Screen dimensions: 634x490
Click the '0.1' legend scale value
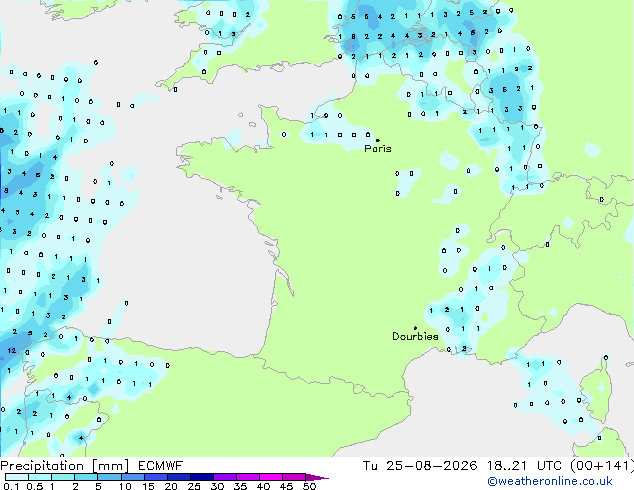coord(11,486)
